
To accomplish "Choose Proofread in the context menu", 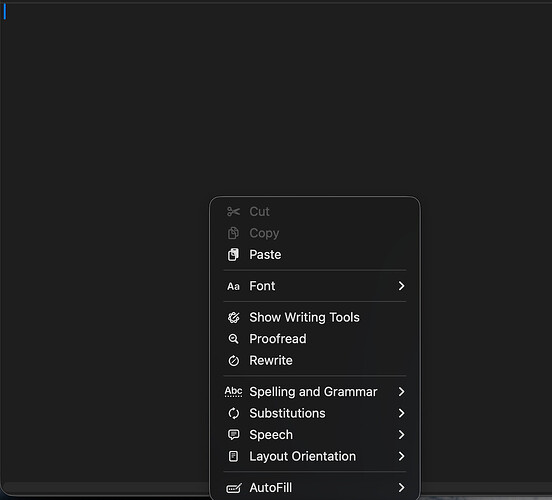I will tap(315, 339).
